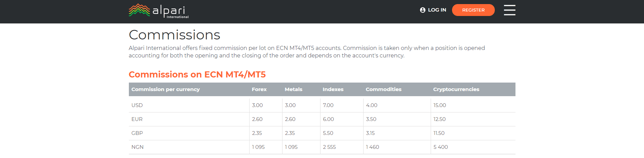Select the NGN row label
Screen dimensions: 644x158
tap(137, 147)
